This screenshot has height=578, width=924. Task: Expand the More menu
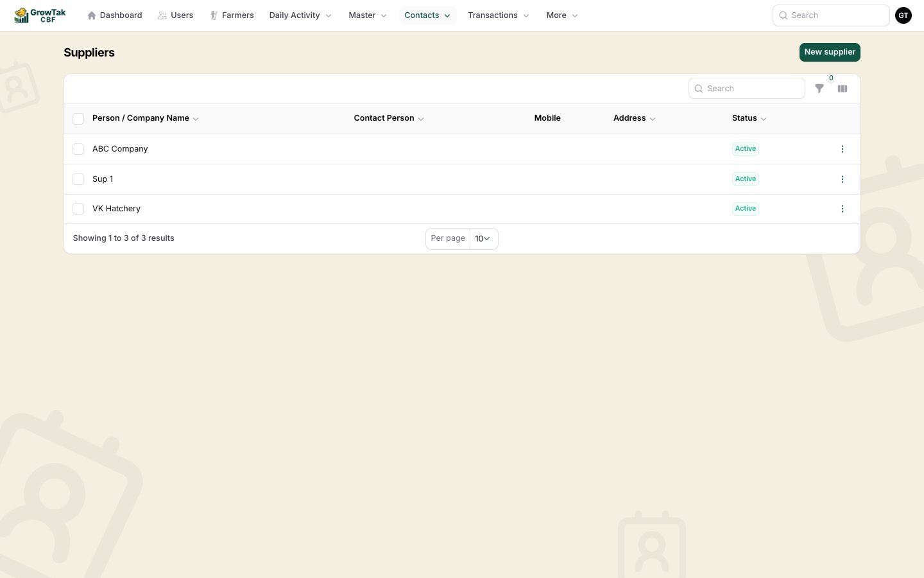pyautogui.click(x=562, y=15)
